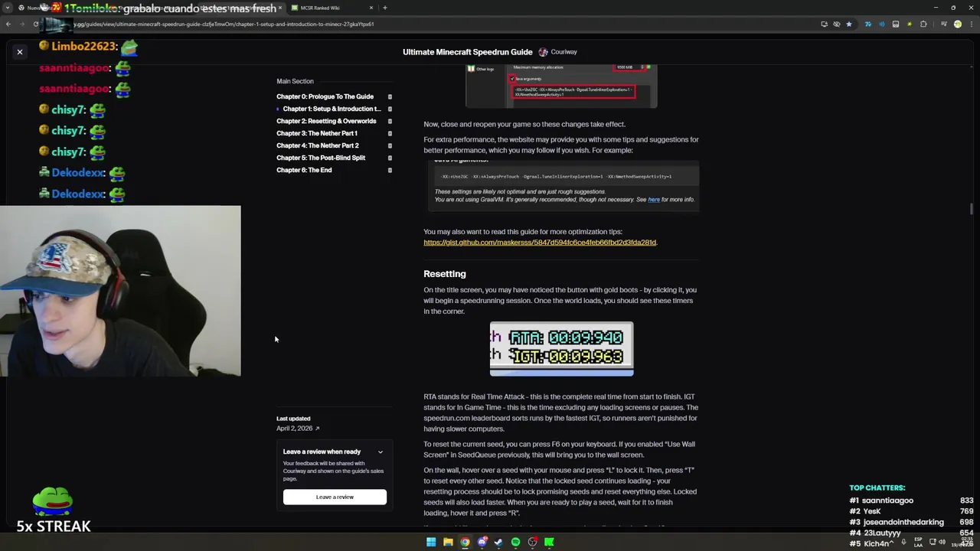Open network and volume tray controls
This screenshot has height=551, width=980.
pos(938,542)
